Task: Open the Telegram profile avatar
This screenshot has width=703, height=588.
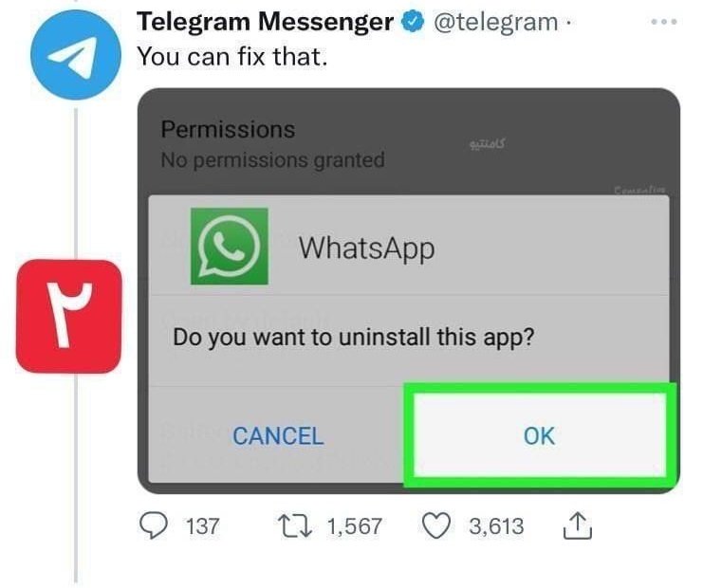Action: 76,55
